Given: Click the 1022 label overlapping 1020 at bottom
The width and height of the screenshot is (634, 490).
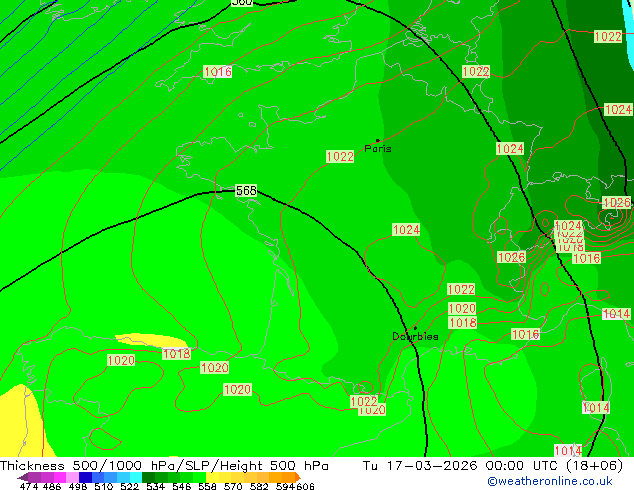Looking at the screenshot, I should click(x=364, y=401).
